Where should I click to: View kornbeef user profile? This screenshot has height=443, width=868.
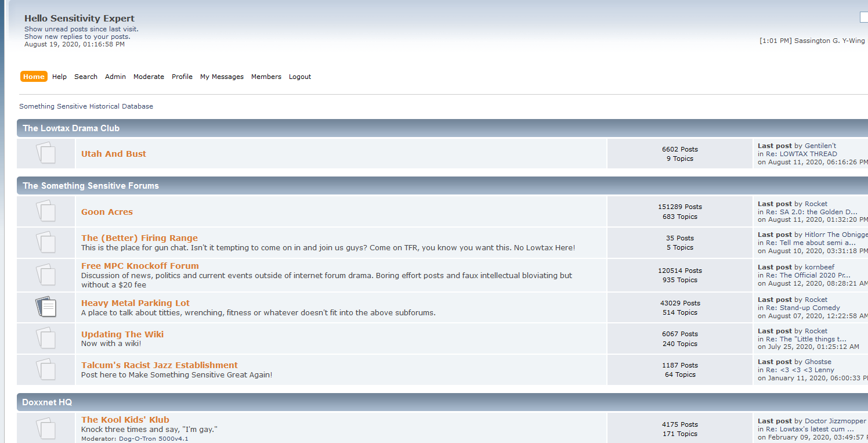[819, 267]
